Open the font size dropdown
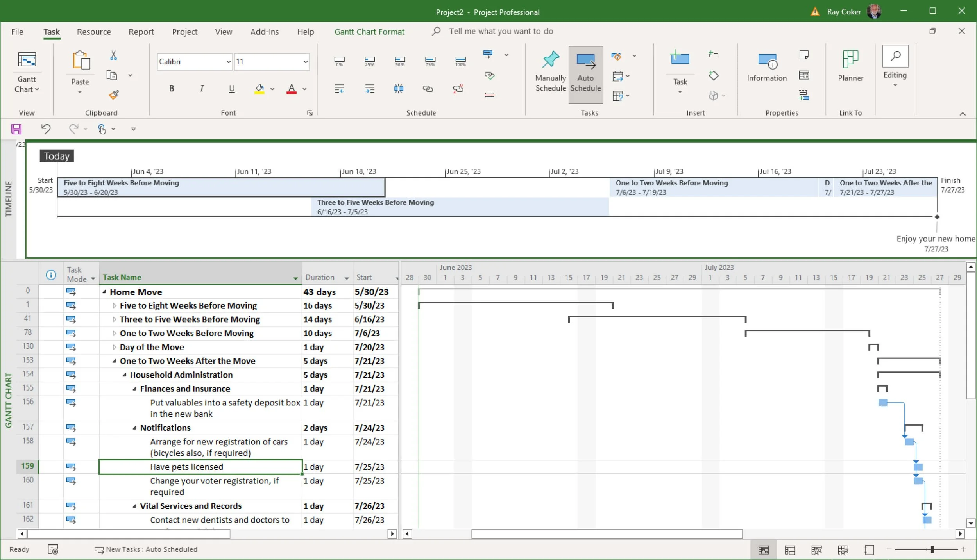This screenshot has height=560, width=977. [x=304, y=61]
